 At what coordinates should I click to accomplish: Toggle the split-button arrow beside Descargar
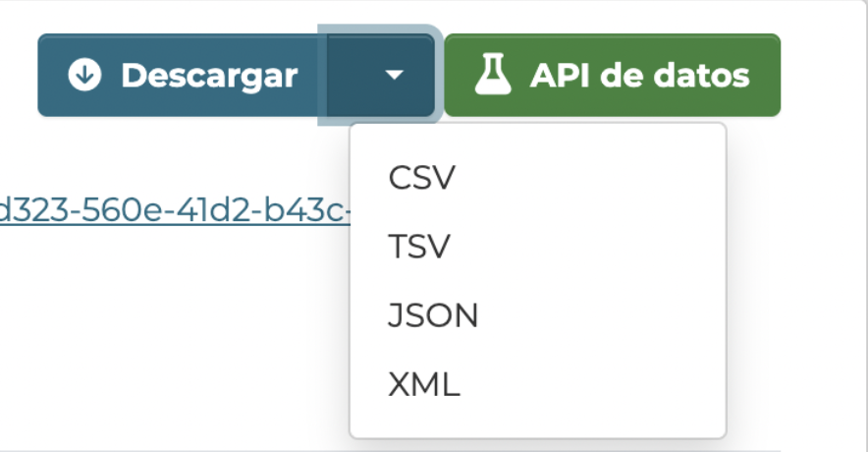[394, 76]
